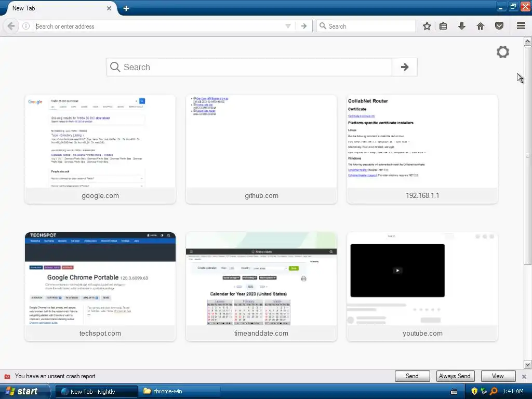The image size is (532, 399).
Task: Focus the address bar input
Action: [159, 26]
